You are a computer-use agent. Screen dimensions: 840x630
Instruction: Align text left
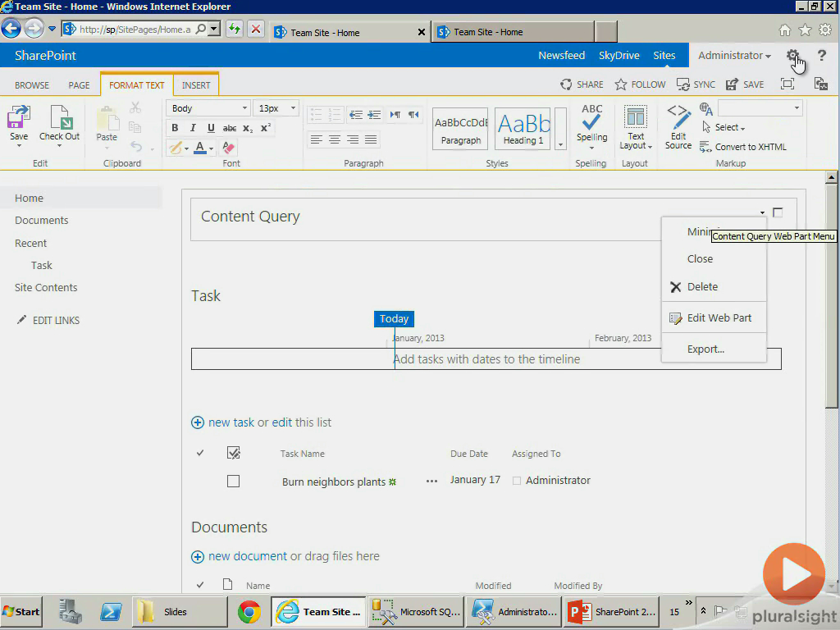click(x=316, y=139)
